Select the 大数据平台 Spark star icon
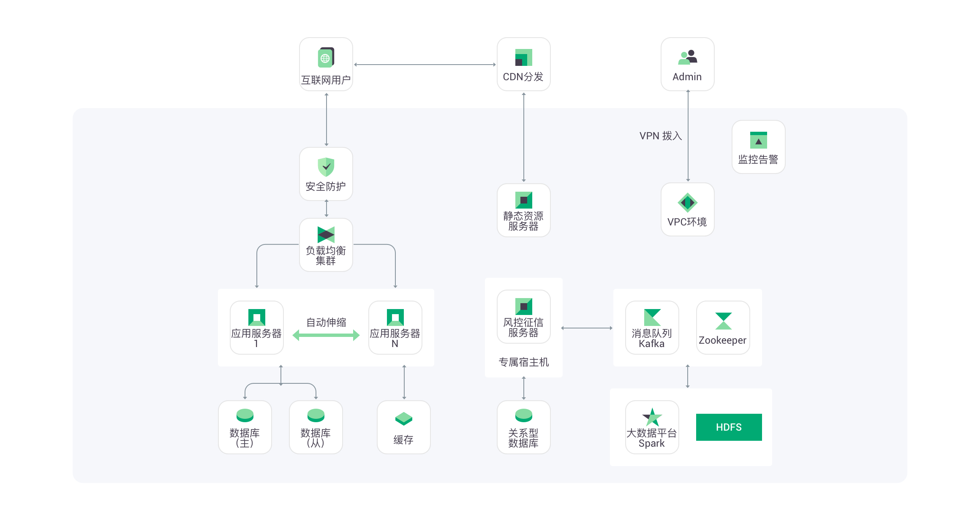 click(652, 417)
